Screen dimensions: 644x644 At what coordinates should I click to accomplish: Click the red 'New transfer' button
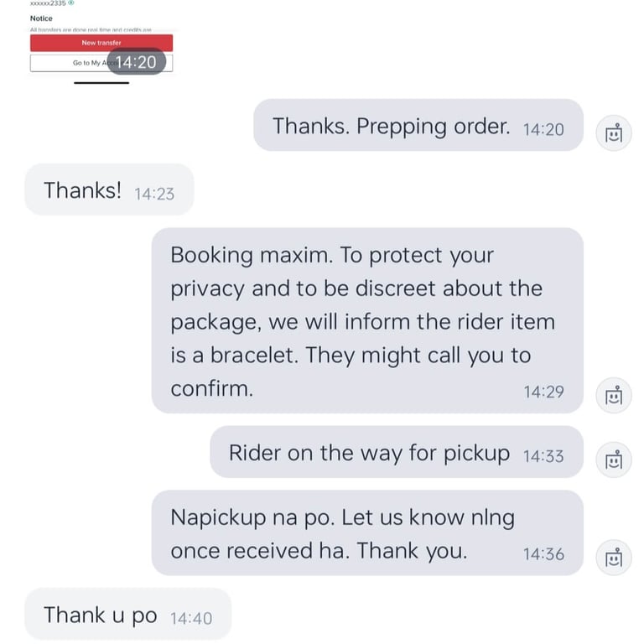tap(101, 43)
